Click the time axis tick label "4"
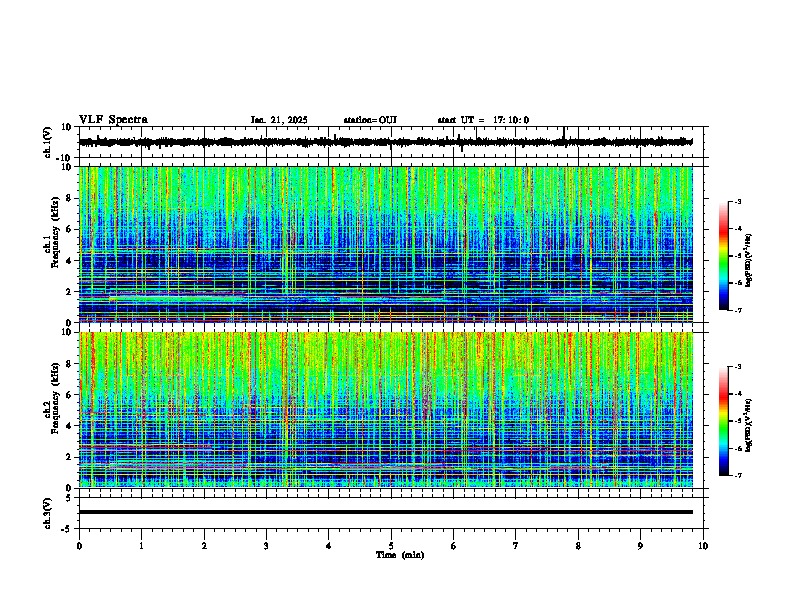The image size is (792, 612). (x=329, y=546)
